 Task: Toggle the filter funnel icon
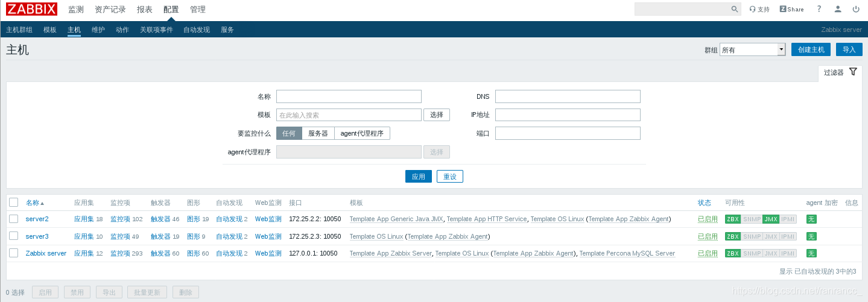[x=853, y=72]
